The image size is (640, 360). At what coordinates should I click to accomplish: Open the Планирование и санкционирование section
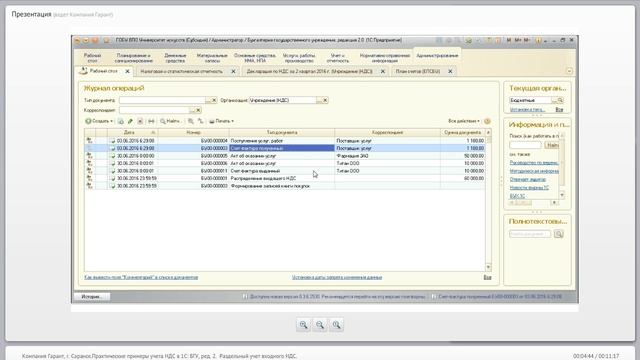pyautogui.click(x=133, y=58)
